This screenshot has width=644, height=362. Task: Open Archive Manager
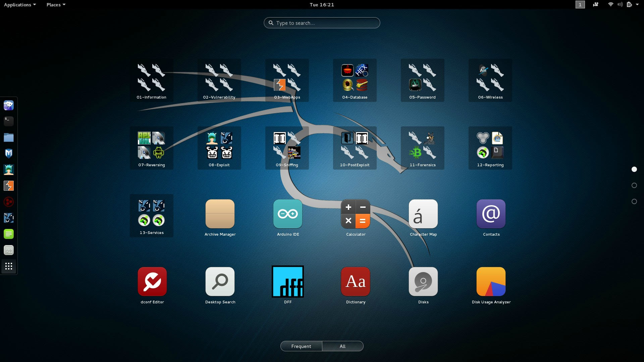tap(220, 214)
